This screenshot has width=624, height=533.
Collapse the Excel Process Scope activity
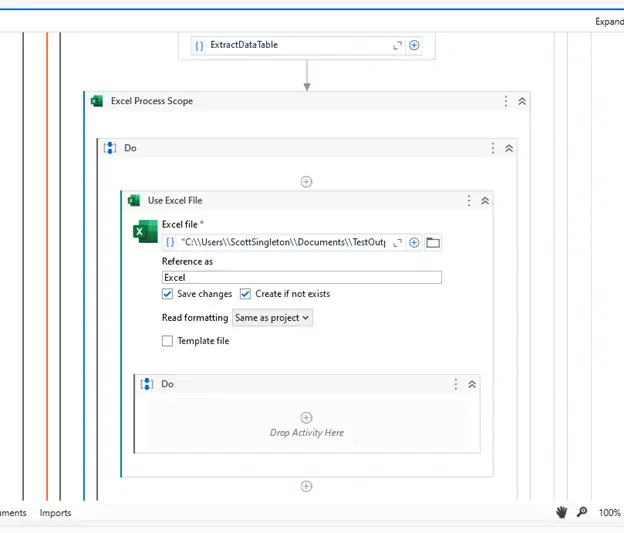(x=522, y=101)
